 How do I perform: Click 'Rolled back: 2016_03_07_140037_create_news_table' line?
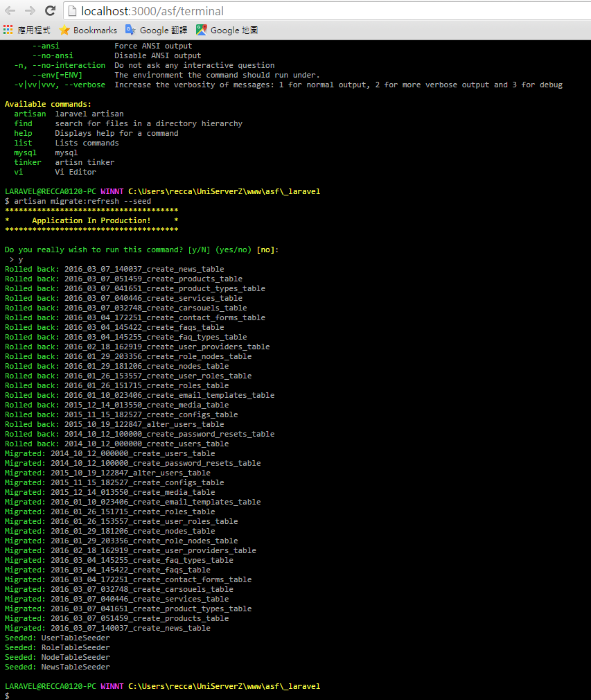point(114,269)
